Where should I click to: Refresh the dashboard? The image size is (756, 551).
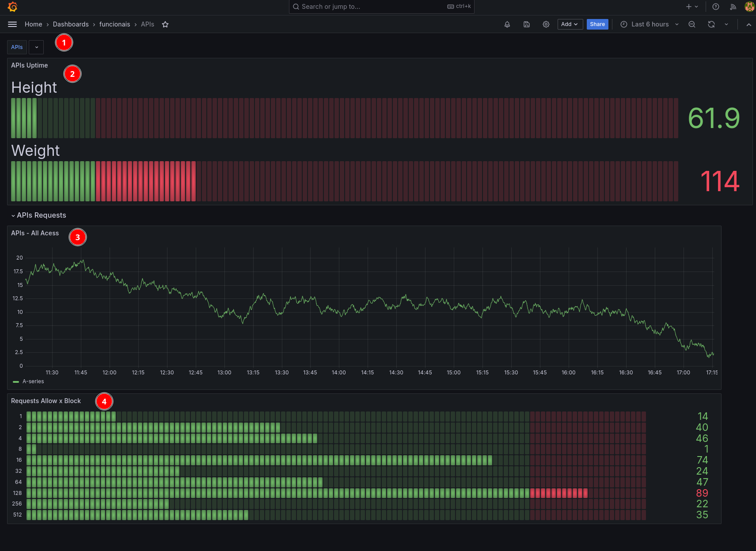pyautogui.click(x=711, y=24)
